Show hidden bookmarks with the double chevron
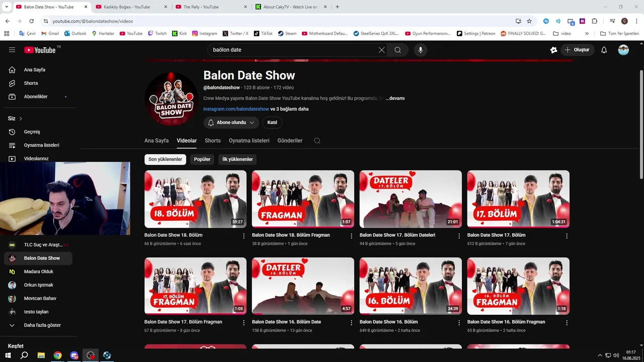Screen dimensions: 644x362 click(x=587, y=33)
